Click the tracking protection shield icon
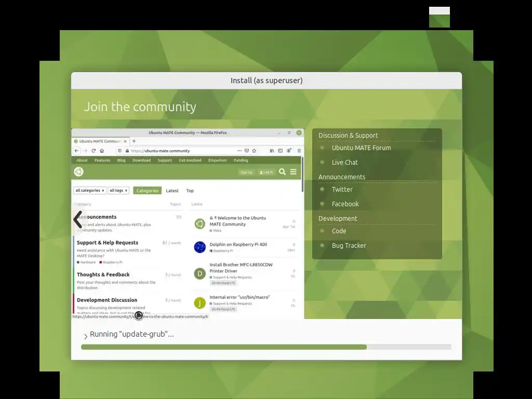This screenshot has height=399, width=532. [119, 151]
